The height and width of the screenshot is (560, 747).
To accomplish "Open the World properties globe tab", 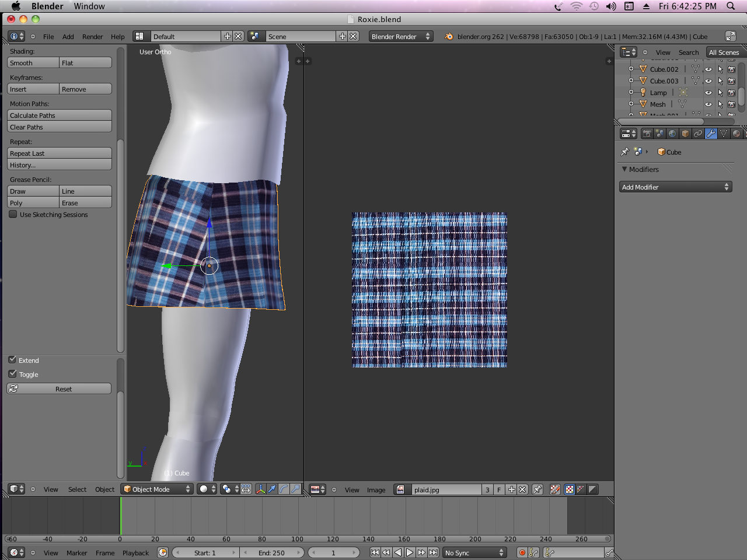I will [672, 134].
